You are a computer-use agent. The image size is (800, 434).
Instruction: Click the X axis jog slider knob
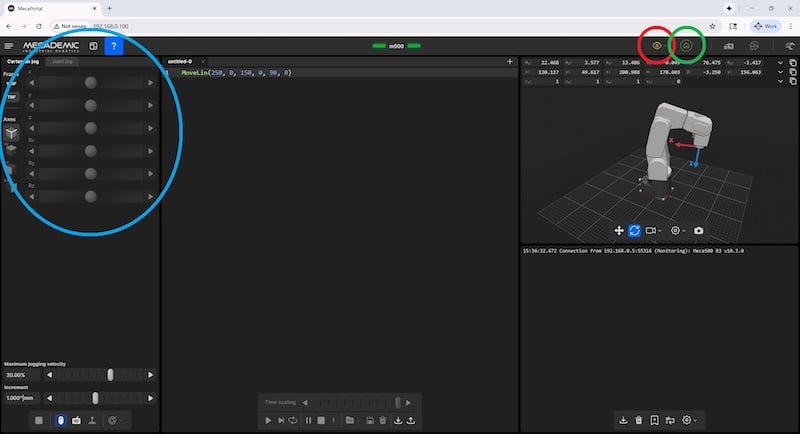pyautogui.click(x=91, y=83)
